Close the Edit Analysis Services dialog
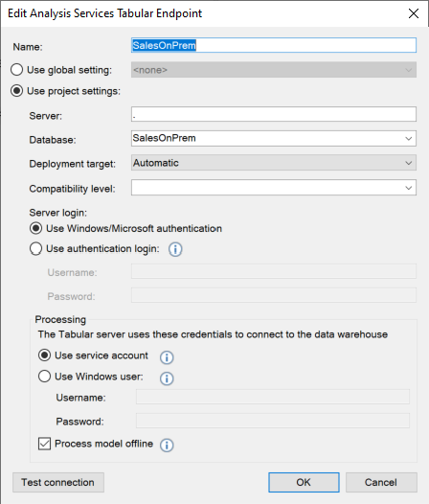Screen dimensions: 429x504 click(x=414, y=13)
